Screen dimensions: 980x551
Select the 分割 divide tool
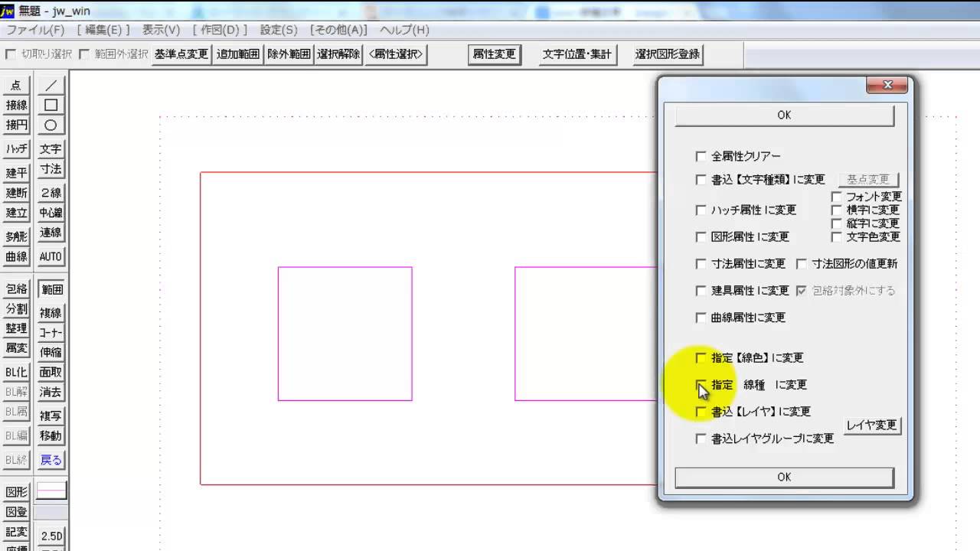click(16, 309)
